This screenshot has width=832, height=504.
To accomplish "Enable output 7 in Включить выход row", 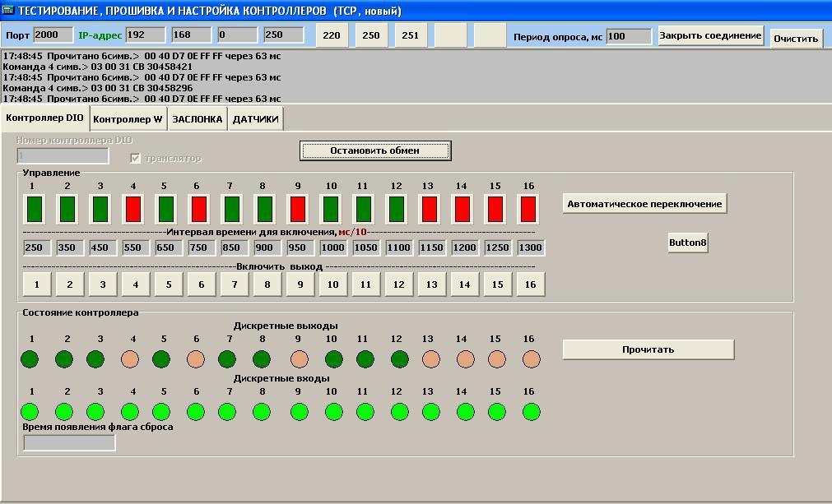I will (x=235, y=284).
